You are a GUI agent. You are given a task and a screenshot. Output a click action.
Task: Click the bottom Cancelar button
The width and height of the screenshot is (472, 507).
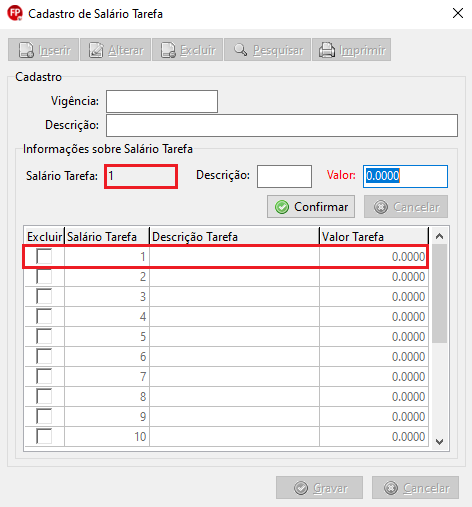pos(415,488)
